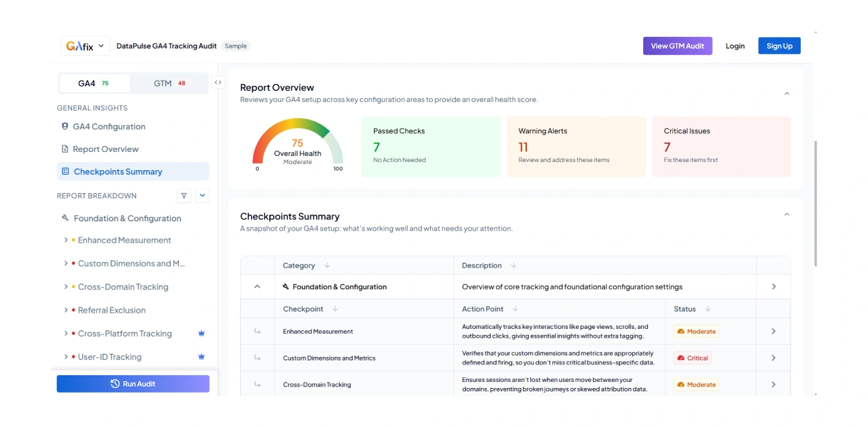Click the wrench icon beside Foundation & Configuration sidebar

tap(65, 218)
